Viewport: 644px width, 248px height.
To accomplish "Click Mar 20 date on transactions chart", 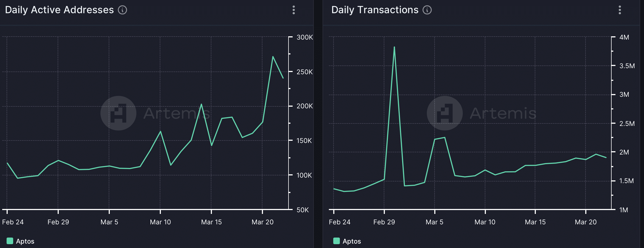I will (586, 222).
